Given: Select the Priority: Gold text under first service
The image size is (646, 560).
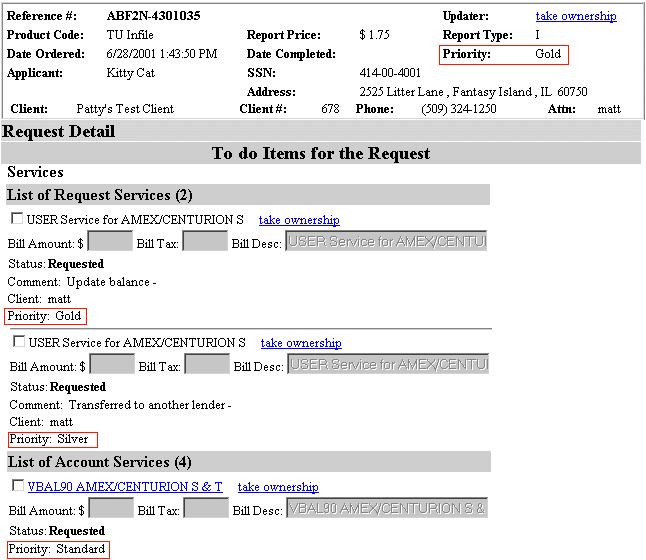Looking at the screenshot, I should tap(44, 316).
